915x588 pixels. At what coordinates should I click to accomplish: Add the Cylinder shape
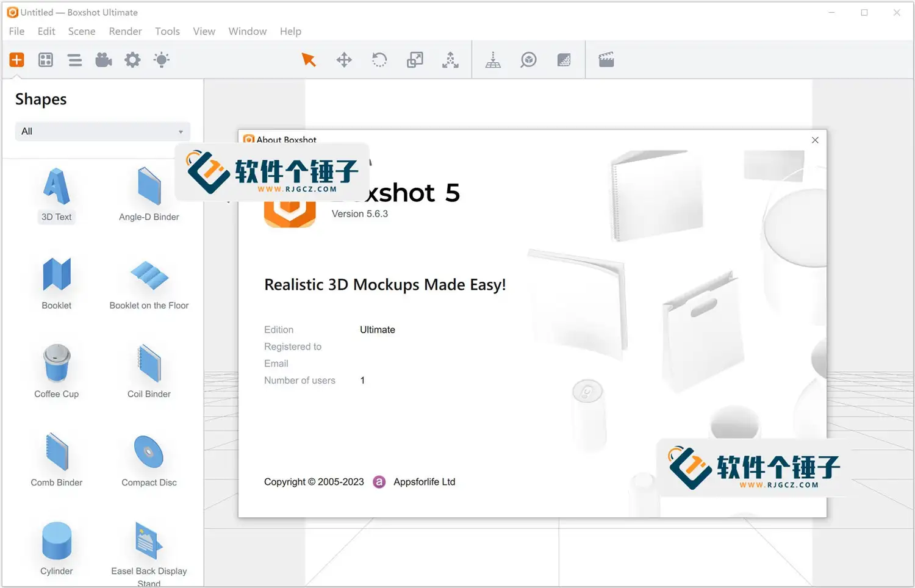tap(57, 549)
